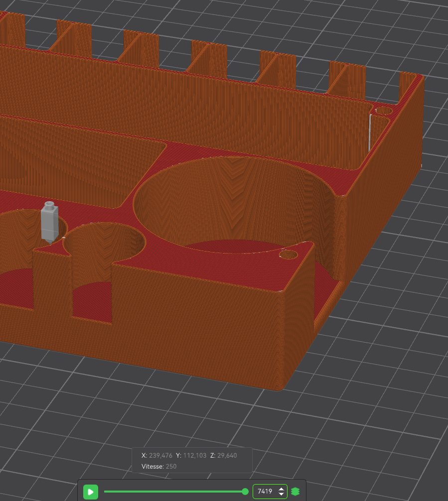Click the grey nozzle marker on the model
The image size is (448, 501).
49,223
